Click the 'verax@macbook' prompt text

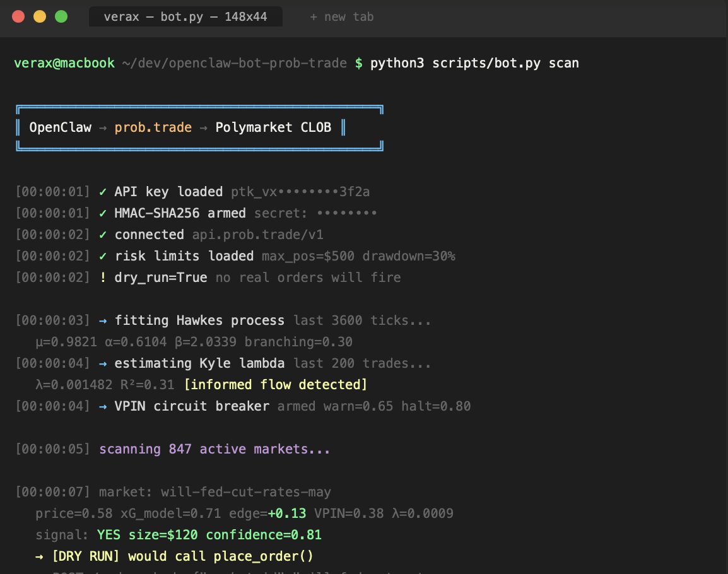tap(64, 63)
